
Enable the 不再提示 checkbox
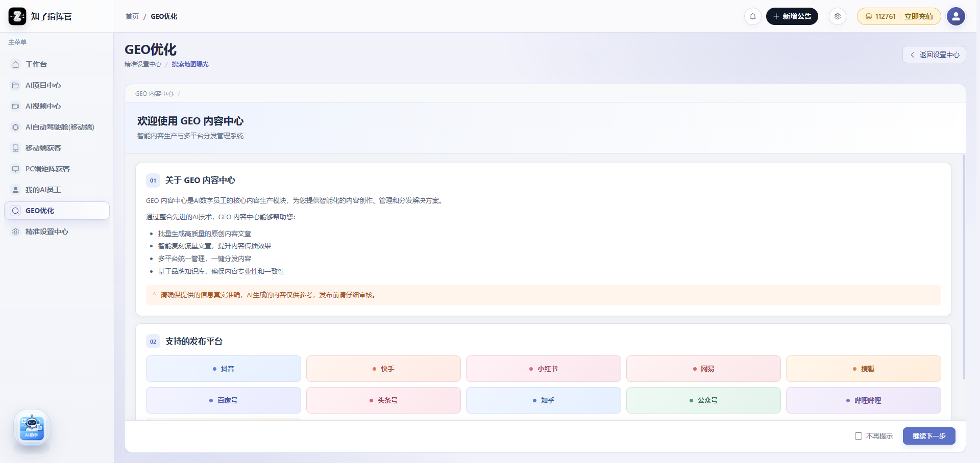point(859,436)
